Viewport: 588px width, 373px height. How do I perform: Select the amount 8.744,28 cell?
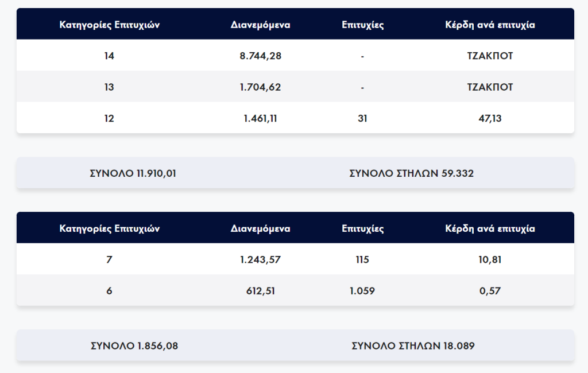pos(261,56)
